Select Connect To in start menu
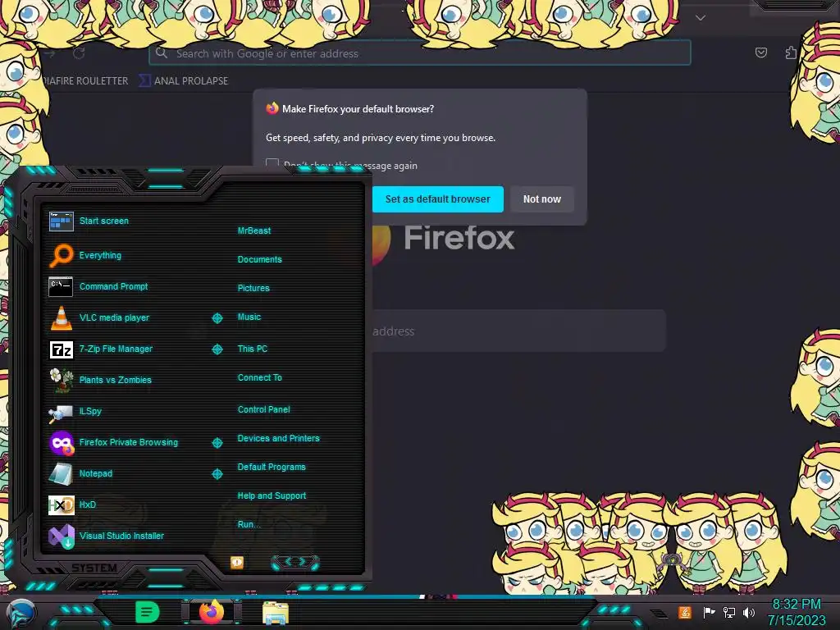 260,377
